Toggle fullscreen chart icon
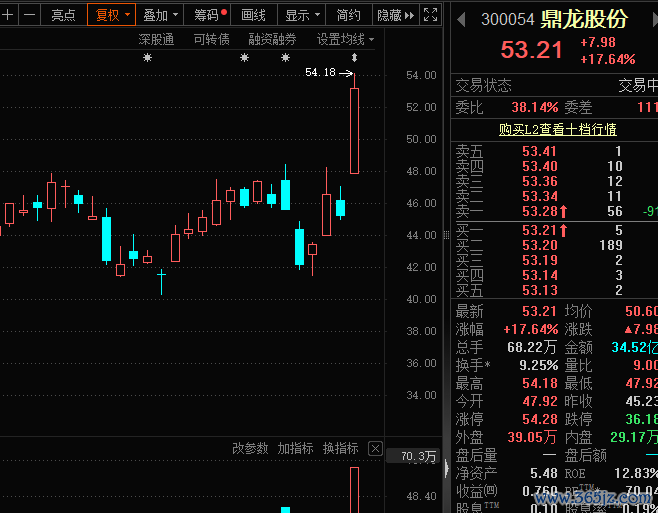 click(x=431, y=15)
